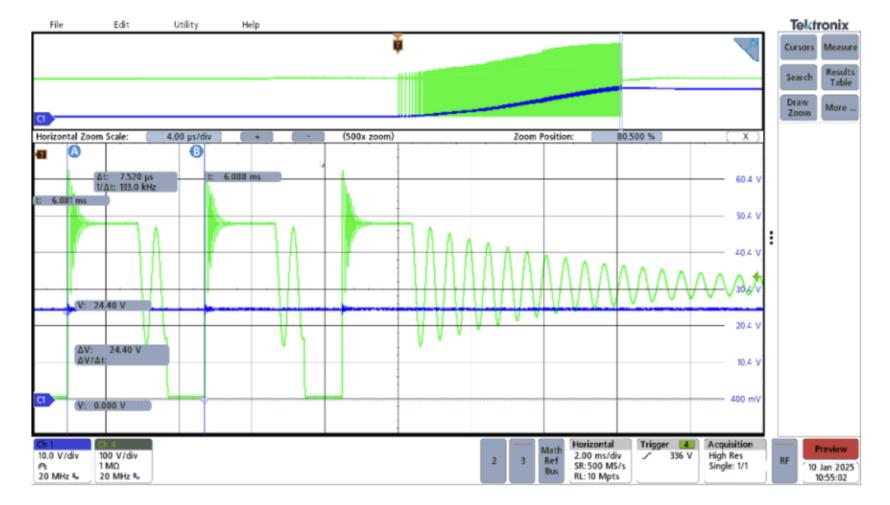Close the zoom view with X
This screenshot has width=890, height=505.
pos(745,137)
